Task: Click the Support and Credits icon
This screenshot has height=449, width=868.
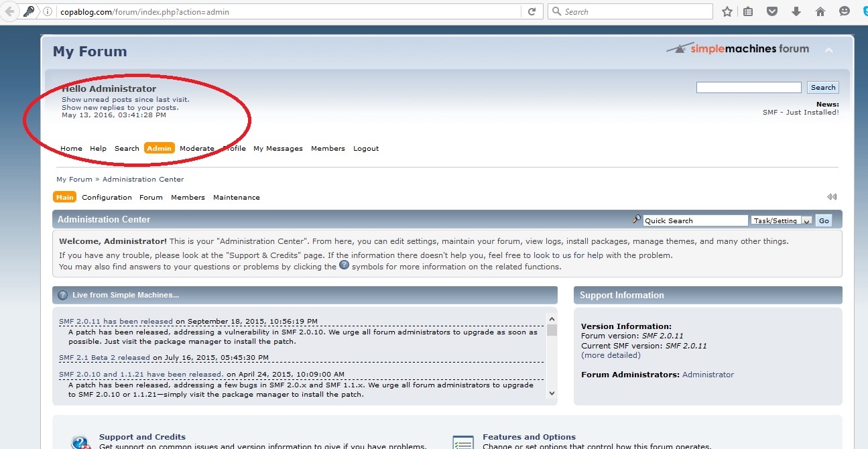Action: point(81,442)
